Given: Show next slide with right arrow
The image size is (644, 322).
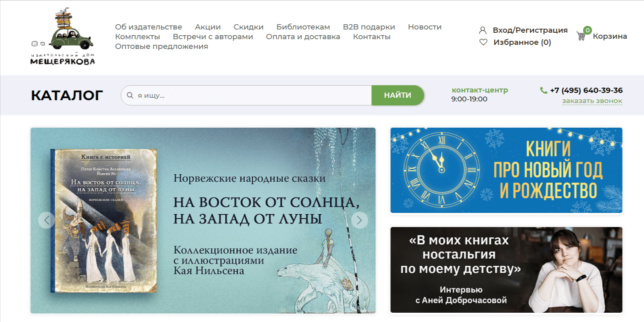Looking at the screenshot, I should [x=359, y=220].
